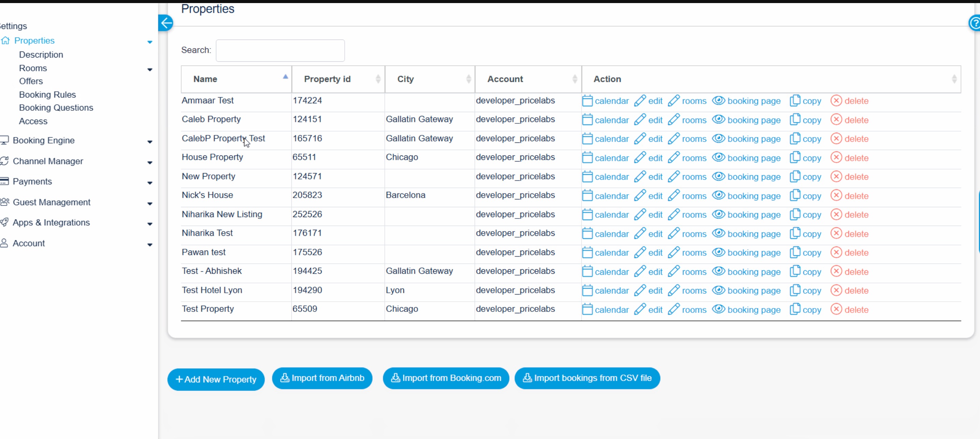Open rooms for Test Hotel Lyon
980x439 pixels.
click(687, 290)
